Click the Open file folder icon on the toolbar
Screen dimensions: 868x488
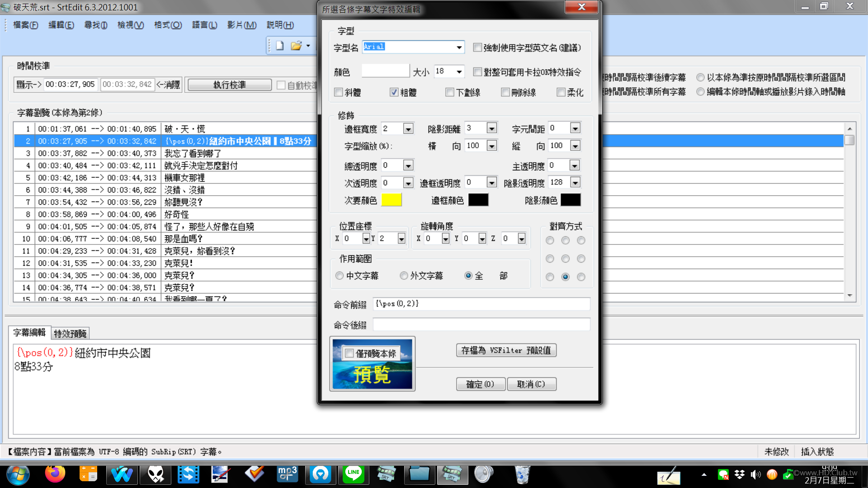(296, 46)
